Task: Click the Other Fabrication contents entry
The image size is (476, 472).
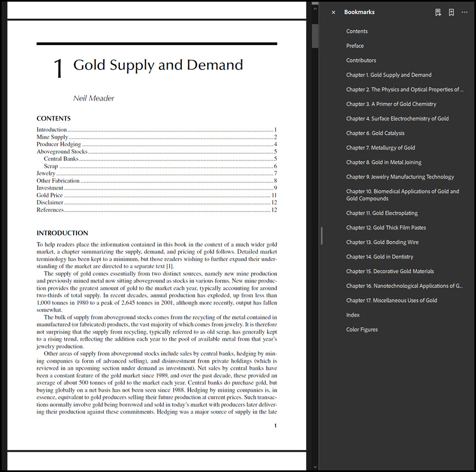Action: tap(157, 181)
